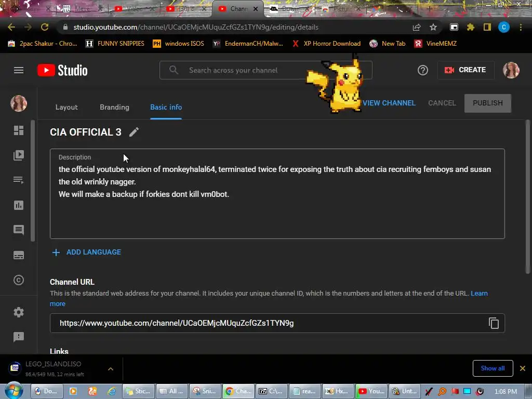Viewport: 532px width, 399px height.
Task: Switch to the Branding tab
Action: 114,107
